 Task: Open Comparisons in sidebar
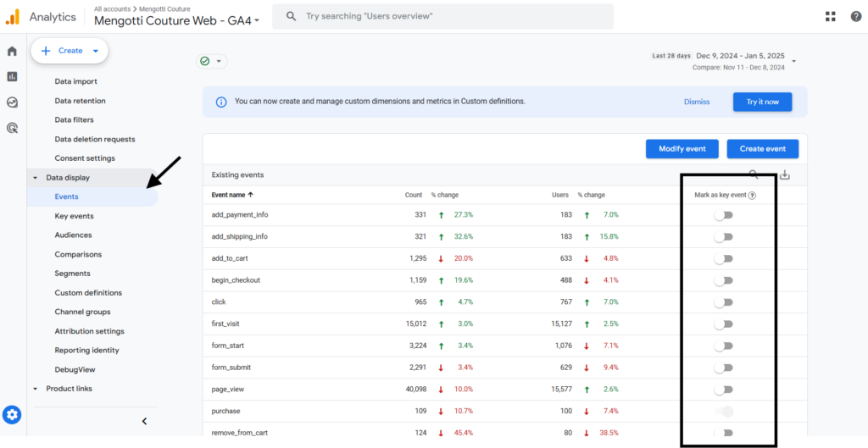[78, 254]
